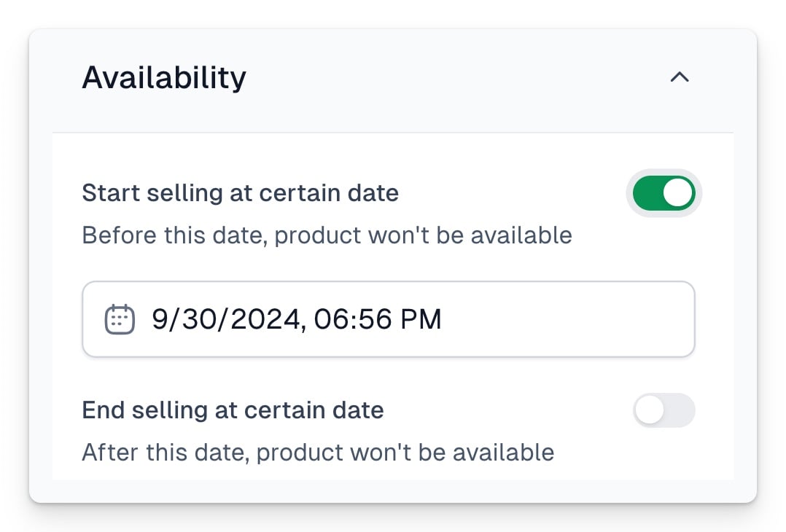Click the Availability heading text
The image size is (786, 532).
[x=164, y=78]
